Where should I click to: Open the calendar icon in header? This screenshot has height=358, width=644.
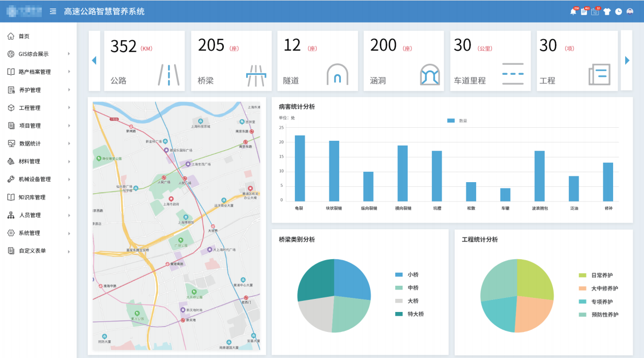point(595,12)
